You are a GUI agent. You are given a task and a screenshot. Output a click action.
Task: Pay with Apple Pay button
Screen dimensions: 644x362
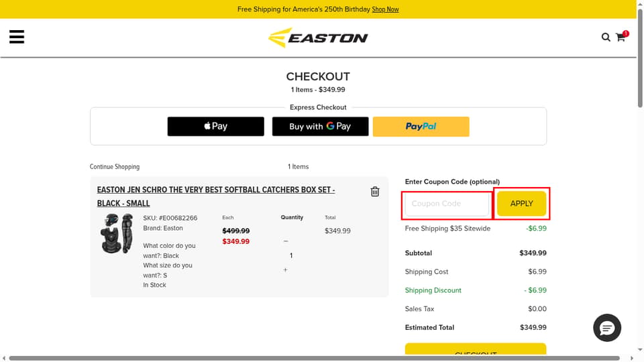pos(215,127)
